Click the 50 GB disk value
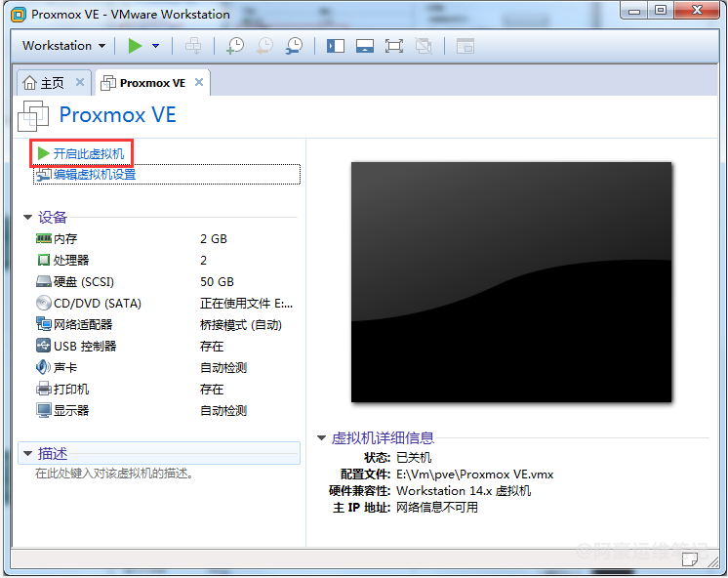The width and height of the screenshot is (728, 578). tap(217, 281)
